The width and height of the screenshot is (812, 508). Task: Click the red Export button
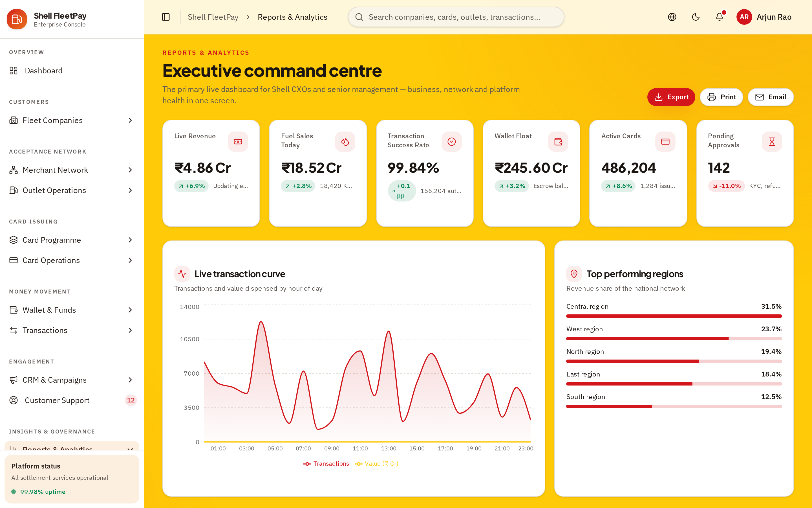[671, 97]
